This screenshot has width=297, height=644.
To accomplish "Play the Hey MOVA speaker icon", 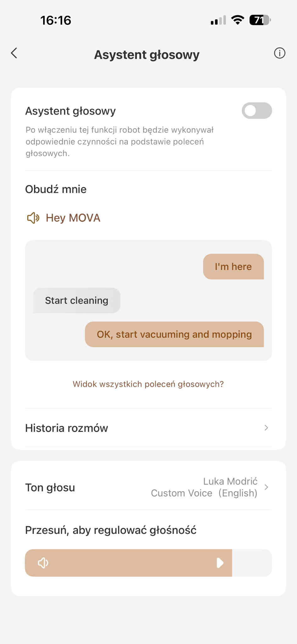I will coord(33,218).
